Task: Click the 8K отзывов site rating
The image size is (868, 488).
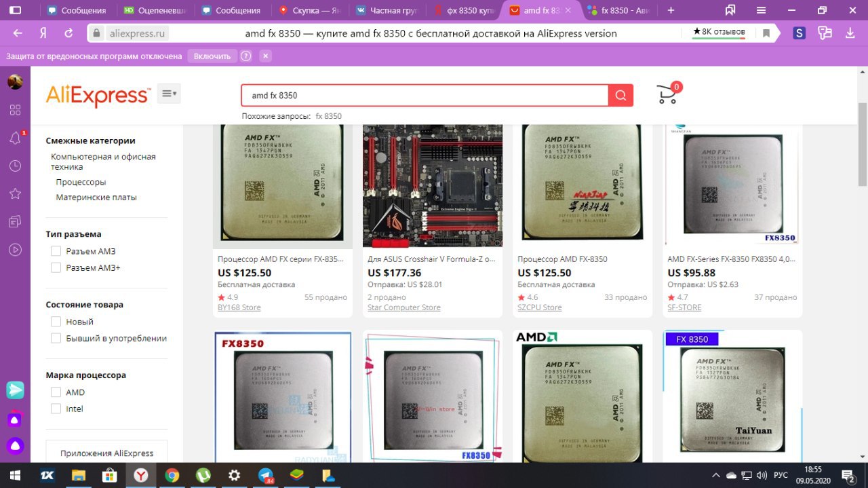Action: click(719, 33)
